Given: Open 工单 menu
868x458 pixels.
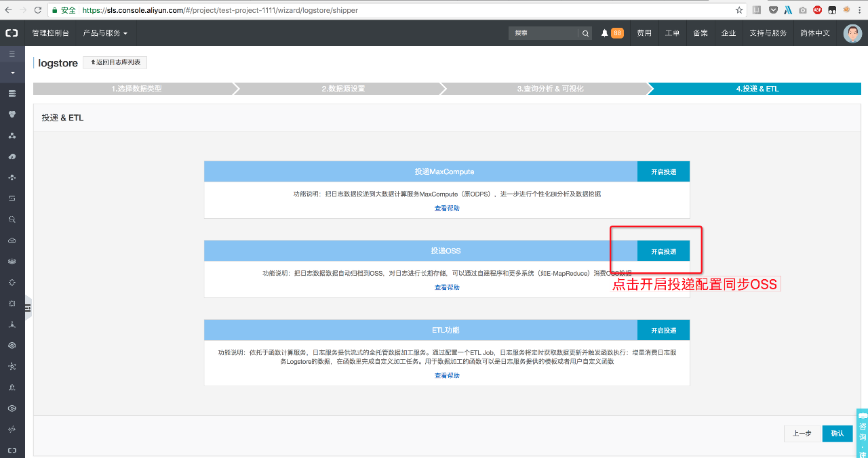Looking at the screenshot, I should [672, 33].
